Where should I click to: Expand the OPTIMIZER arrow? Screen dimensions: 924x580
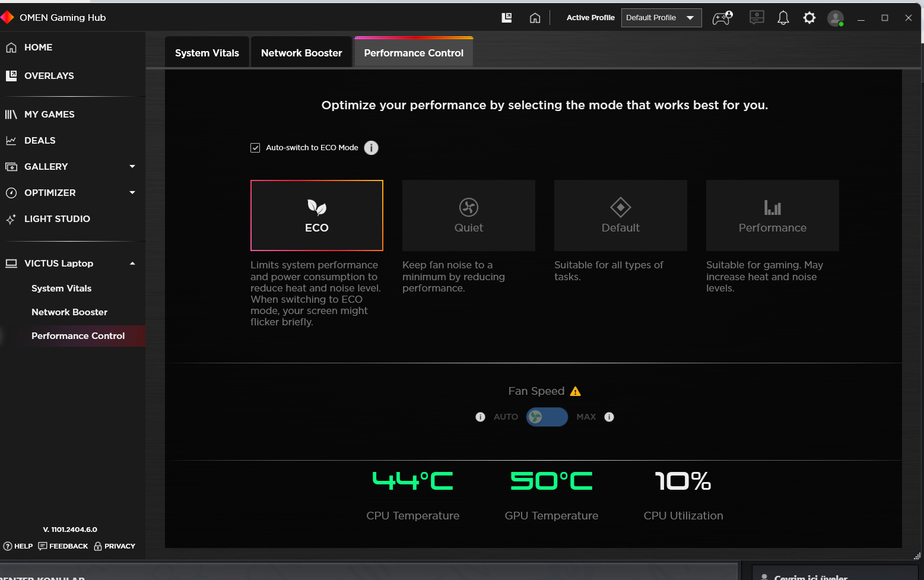pyautogui.click(x=132, y=193)
